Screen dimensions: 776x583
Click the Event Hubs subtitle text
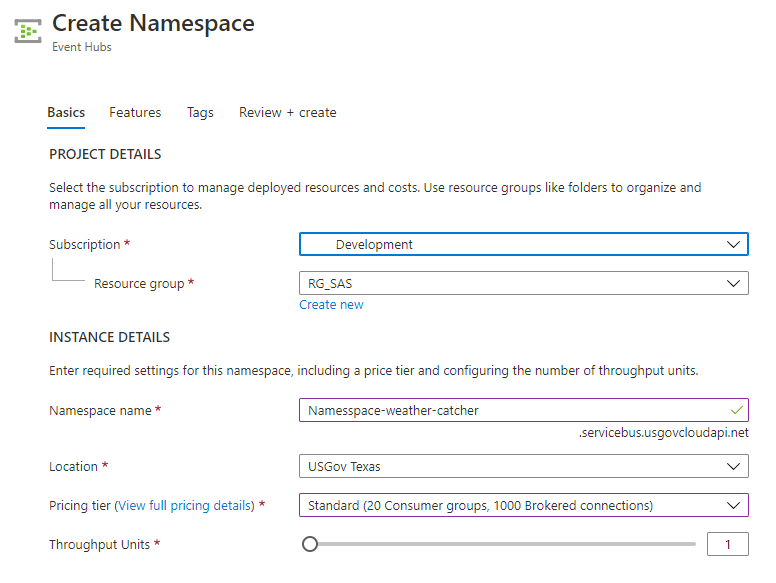[x=82, y=47]
